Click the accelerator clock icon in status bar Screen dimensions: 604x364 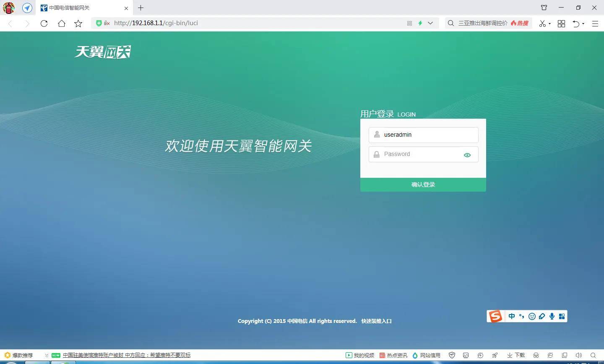[480, 355]
